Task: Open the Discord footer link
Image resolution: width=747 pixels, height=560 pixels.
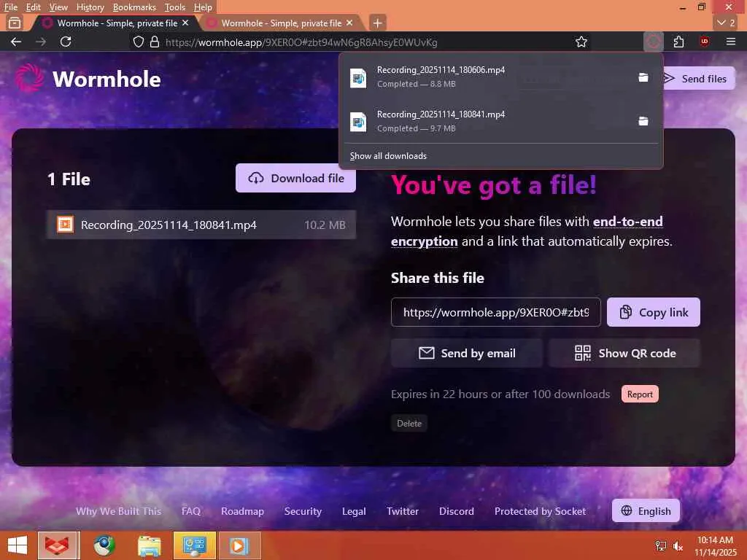Action: click(457, 511)
